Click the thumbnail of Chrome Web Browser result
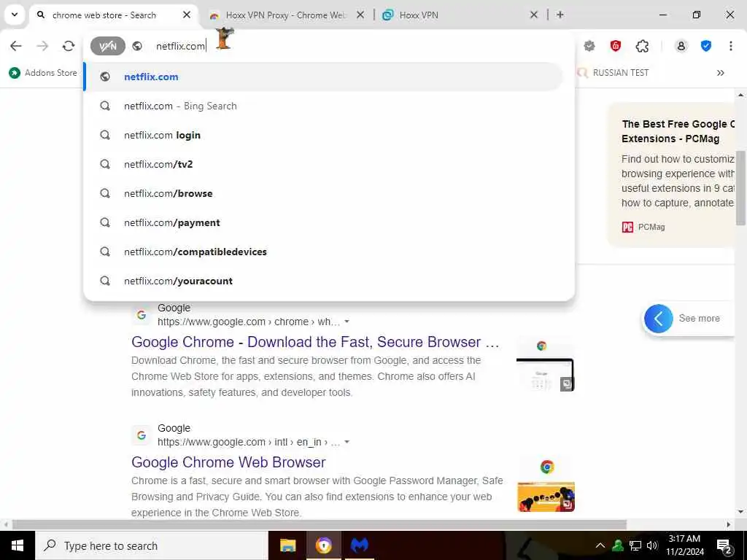Screen dimensions: 747x560 [546, 484]
